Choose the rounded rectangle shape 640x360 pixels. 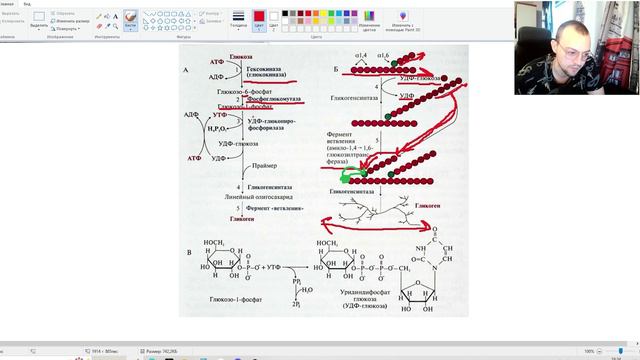coord(174,14)
